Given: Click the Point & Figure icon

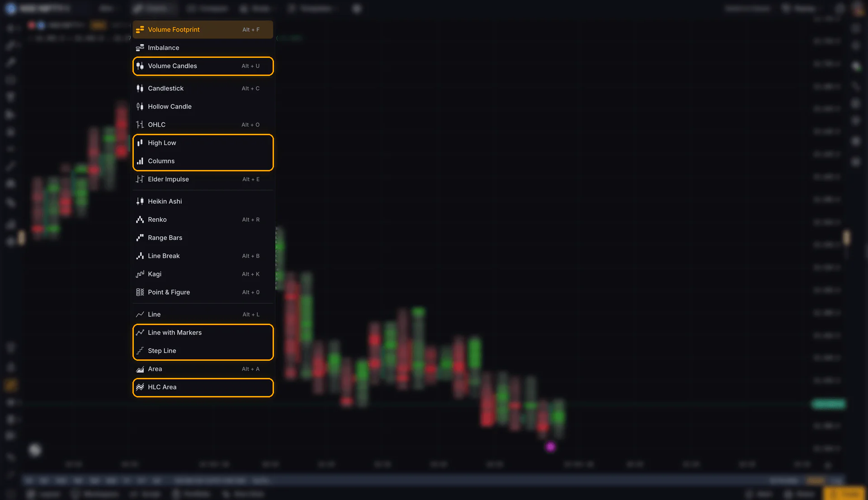Looking at the screenshot, I should click(x=140, y=292).
